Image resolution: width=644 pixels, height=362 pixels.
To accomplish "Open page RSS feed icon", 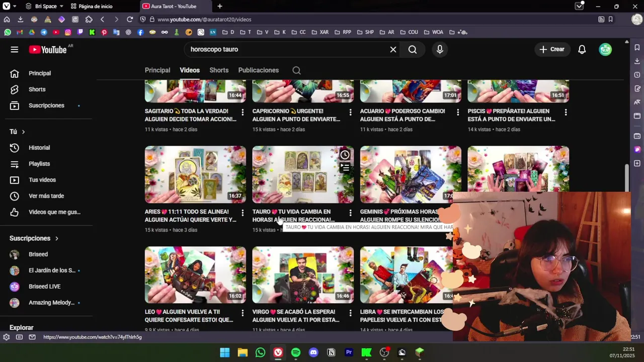I will [x=601, y=19].
